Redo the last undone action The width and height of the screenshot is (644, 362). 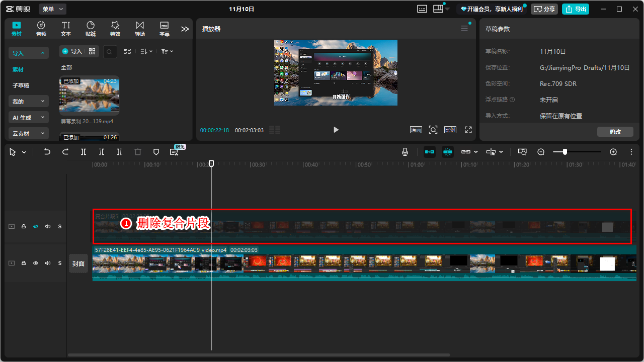click(65, 152)
